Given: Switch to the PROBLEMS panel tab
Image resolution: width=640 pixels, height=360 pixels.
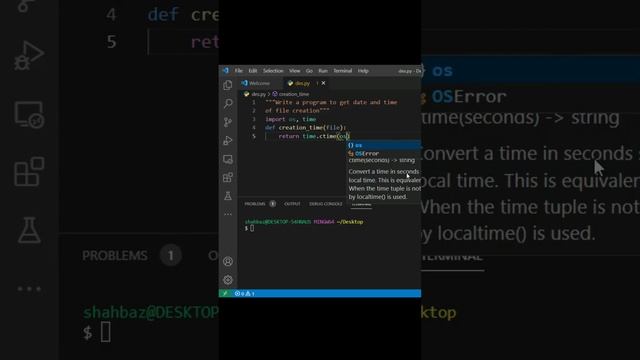Looking at the screenshot, I should (255, 204).
